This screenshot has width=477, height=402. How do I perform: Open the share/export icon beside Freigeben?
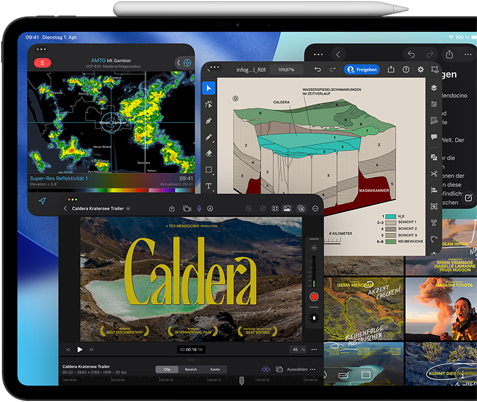tap(391, 69)
